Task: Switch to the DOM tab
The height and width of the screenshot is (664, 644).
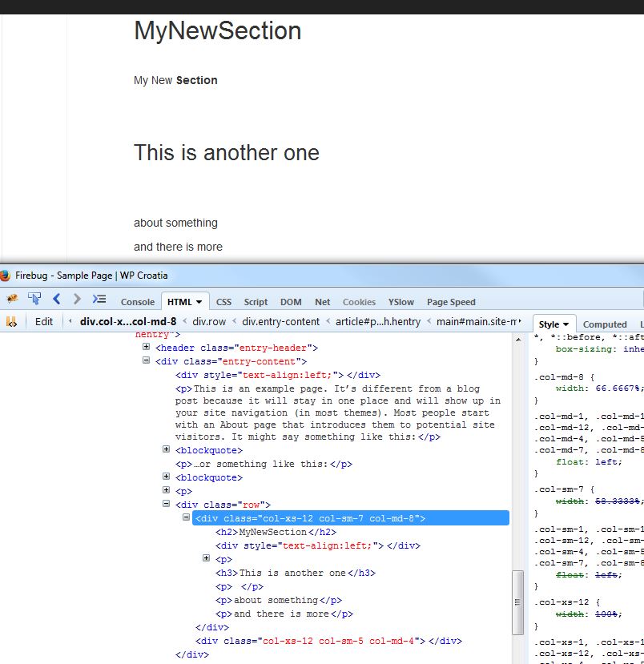Action: [x=291, y=302]
